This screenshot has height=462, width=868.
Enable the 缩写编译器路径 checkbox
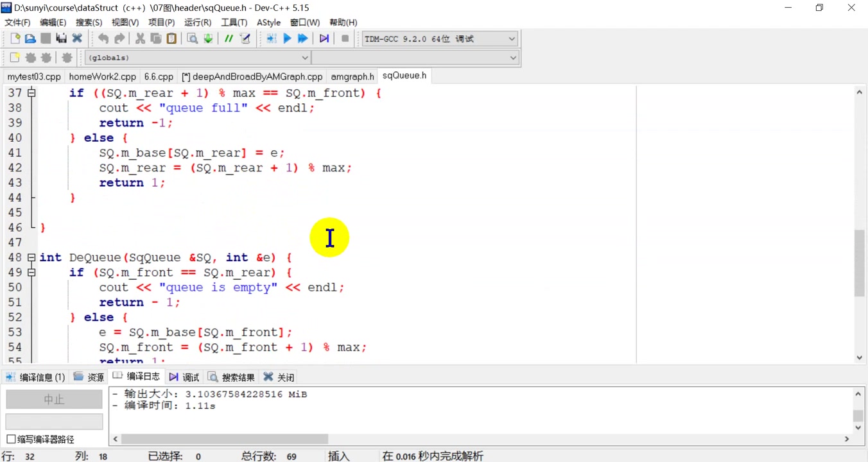(11, 440)
